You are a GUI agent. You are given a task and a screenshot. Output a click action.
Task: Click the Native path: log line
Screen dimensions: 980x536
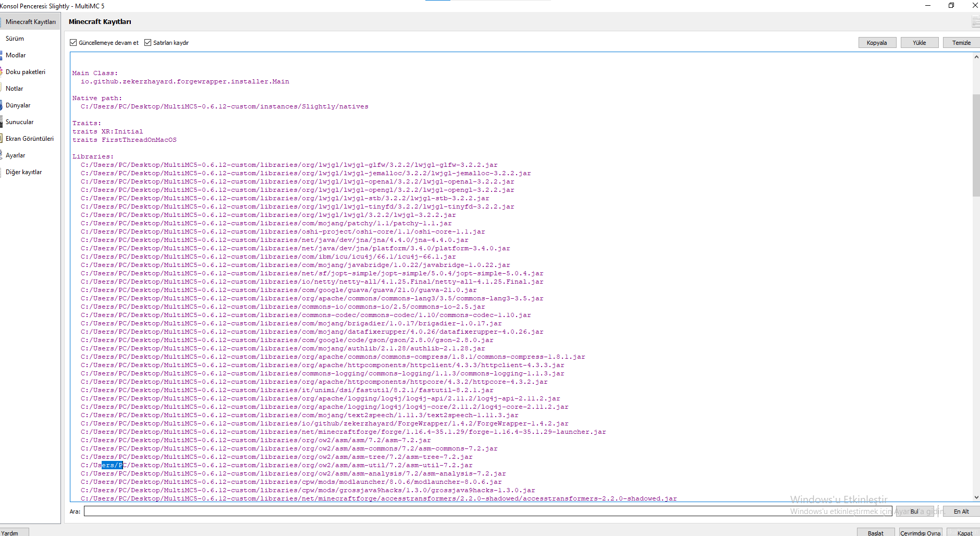(x=97, y=98)
